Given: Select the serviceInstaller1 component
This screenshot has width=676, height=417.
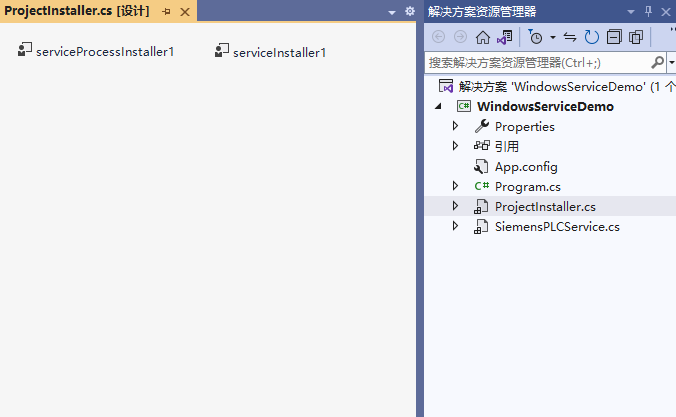Looking at the screenshot, I should (270, 52).
